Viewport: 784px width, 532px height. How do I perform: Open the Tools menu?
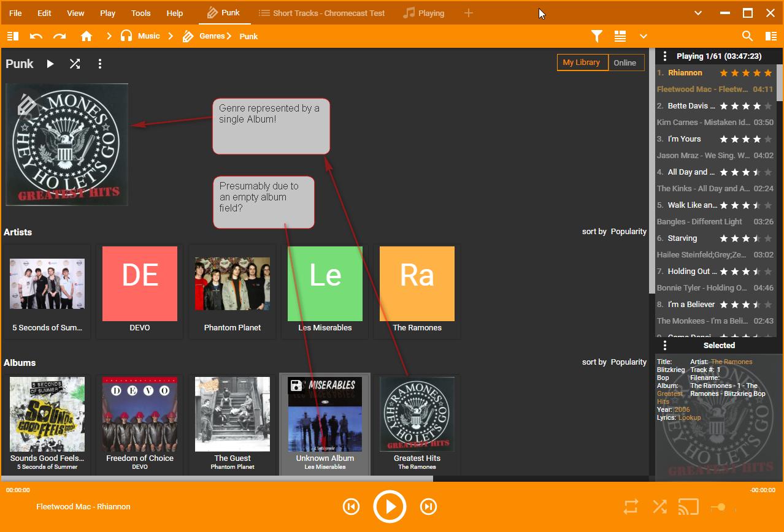point(140,13)
